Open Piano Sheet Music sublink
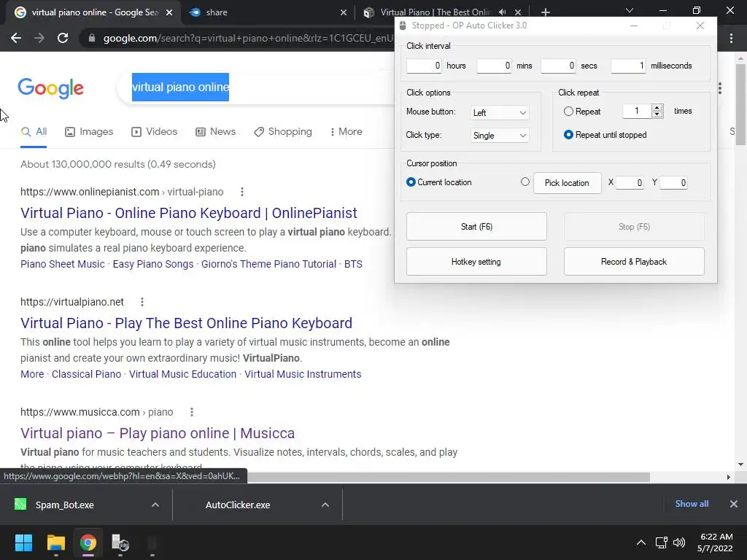The height and width of the screenshot is (560, 747). pos(63,264)
